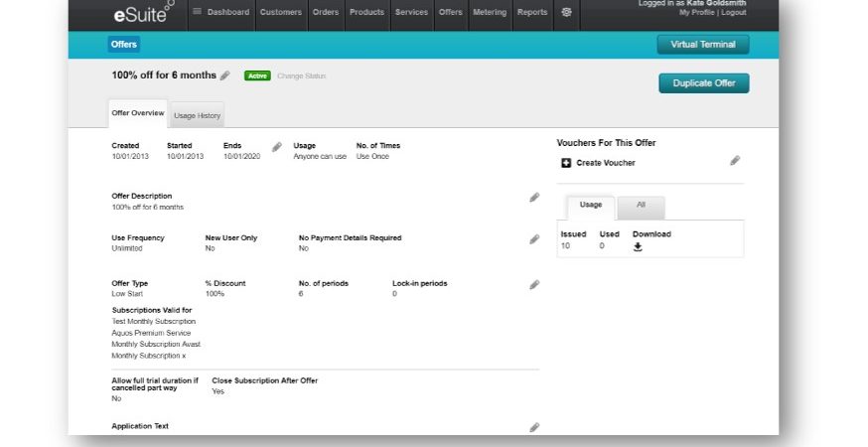Click the vouchers section edit pencil
The image size is (868, 447).
735,161
